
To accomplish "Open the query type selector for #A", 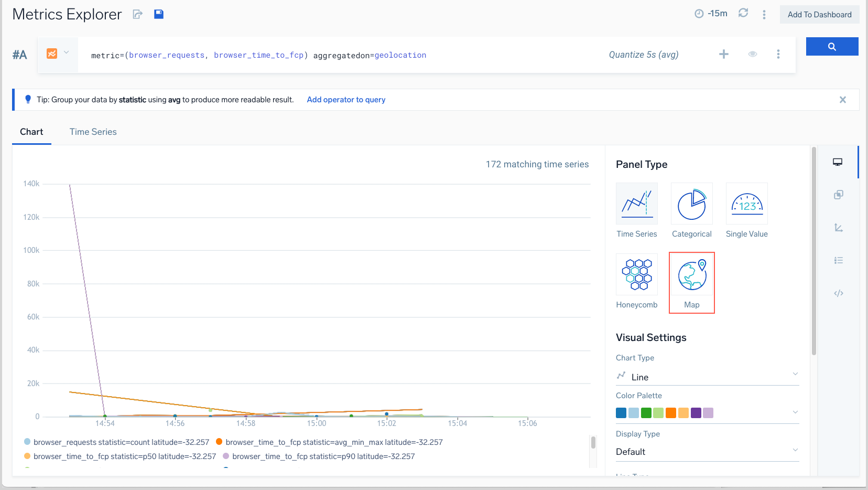I will 58,54.
